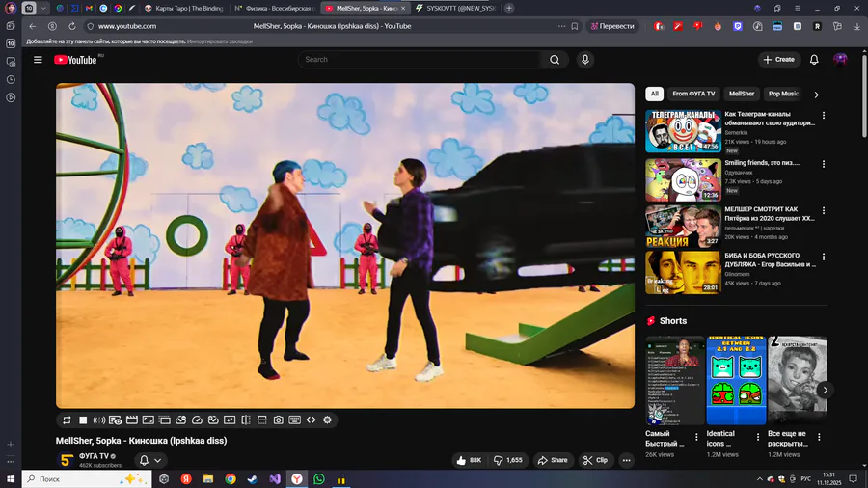Reload the page

tap(72, 26)
